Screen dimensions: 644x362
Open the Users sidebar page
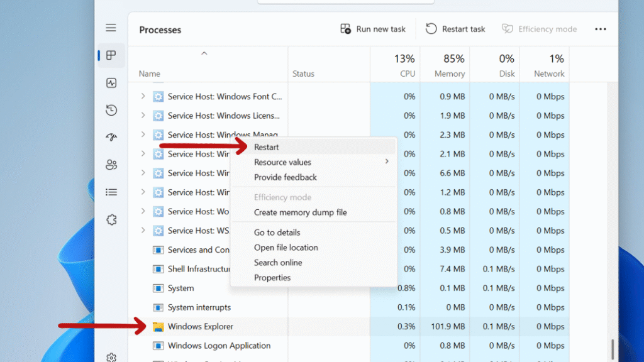111,165
